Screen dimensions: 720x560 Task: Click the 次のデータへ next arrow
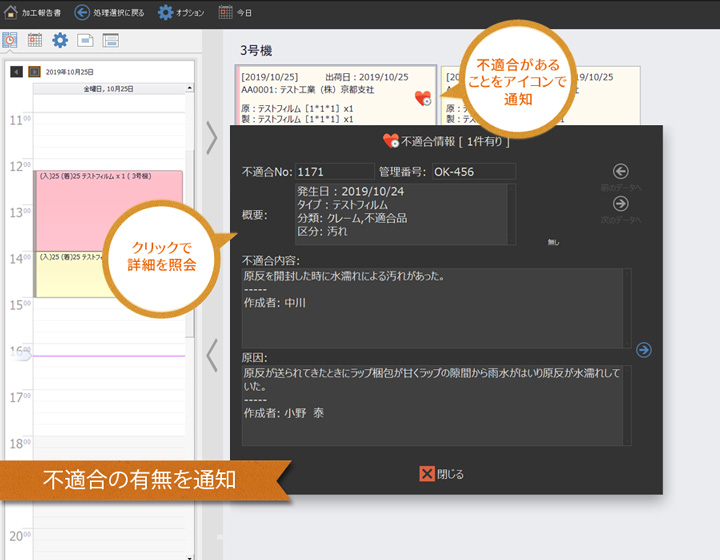click(x=620, y=203)
